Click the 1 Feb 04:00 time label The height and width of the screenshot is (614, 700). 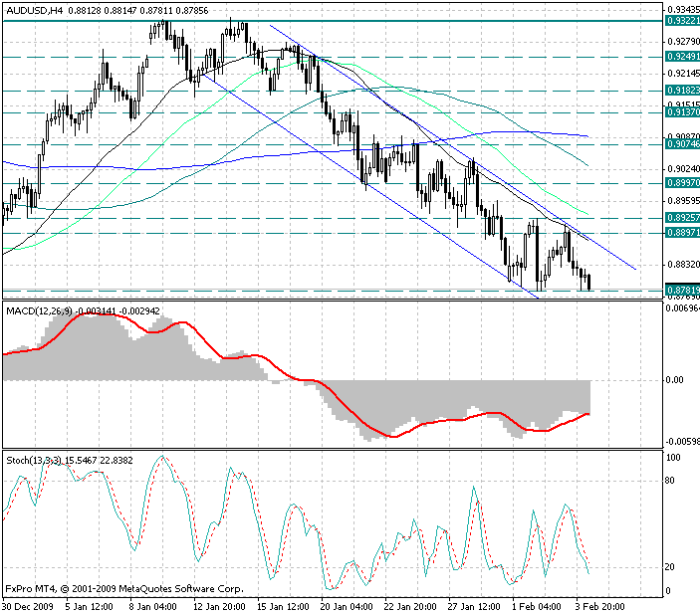click(x=537, y=607)
